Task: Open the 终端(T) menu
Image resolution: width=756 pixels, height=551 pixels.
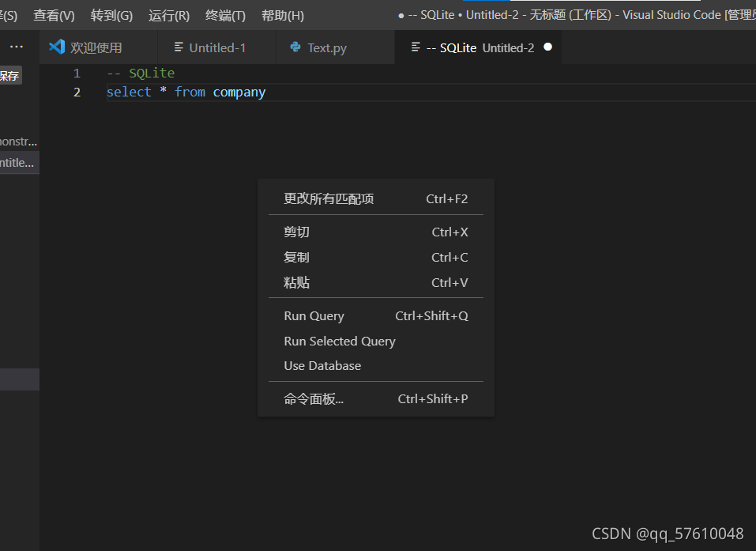Action: coord(225,16)
